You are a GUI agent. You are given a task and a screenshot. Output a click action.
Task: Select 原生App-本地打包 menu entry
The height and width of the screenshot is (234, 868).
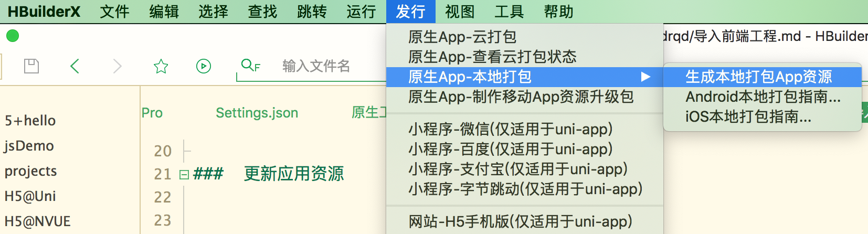click(525, 77)
